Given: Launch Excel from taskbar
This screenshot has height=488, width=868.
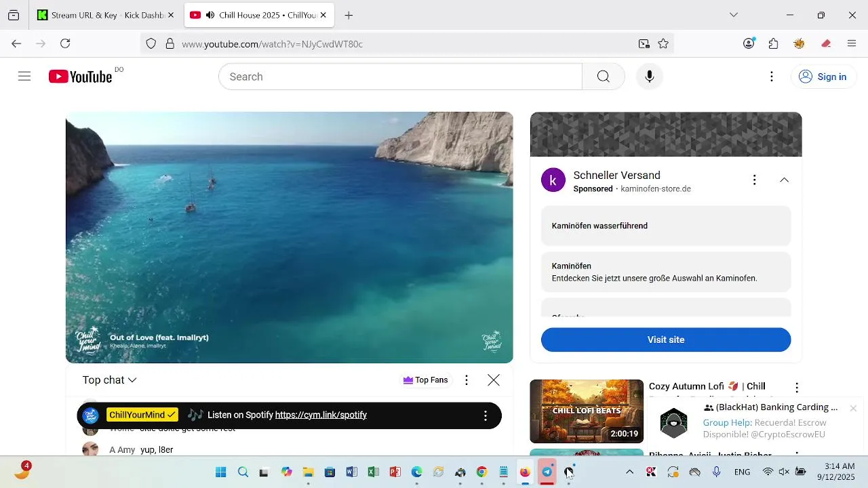Looking at the screenshot, I should pyautogui.click(x=373, y=472).
